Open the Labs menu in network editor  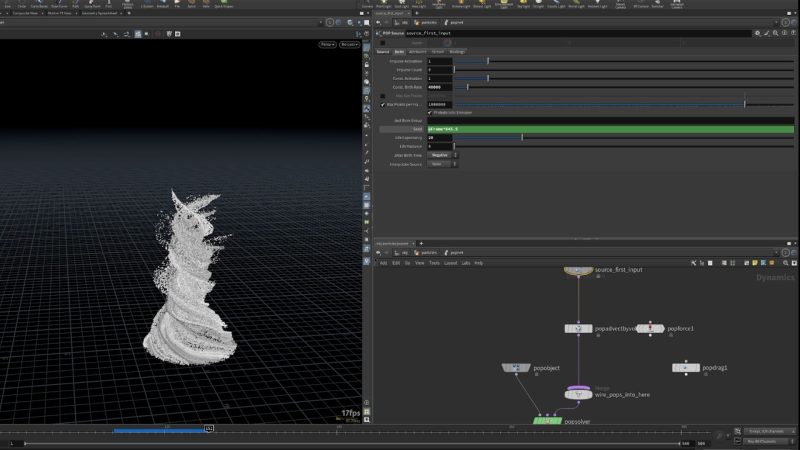465,263
